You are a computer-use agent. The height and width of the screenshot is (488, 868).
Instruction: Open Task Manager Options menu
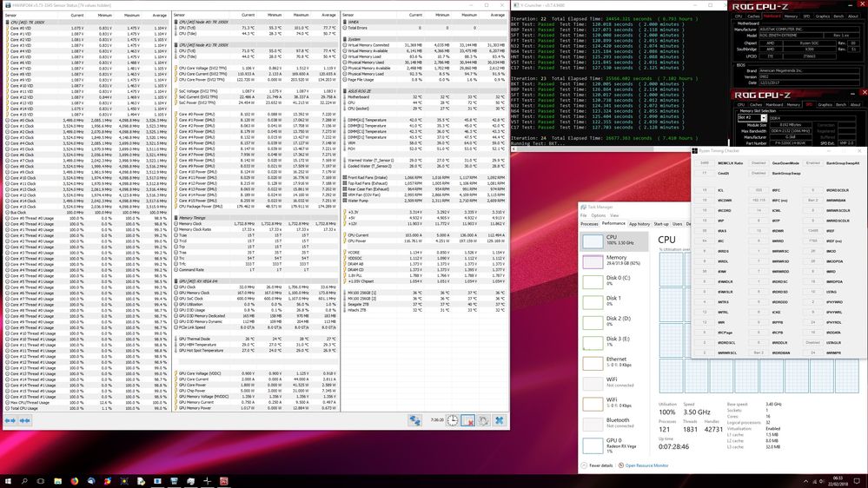coord(599,215)
